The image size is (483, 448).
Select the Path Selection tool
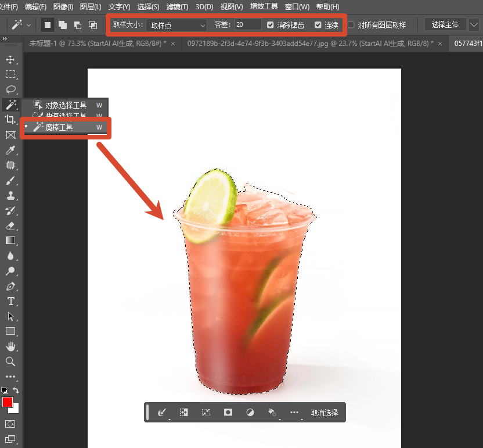[x=10, y=316]
